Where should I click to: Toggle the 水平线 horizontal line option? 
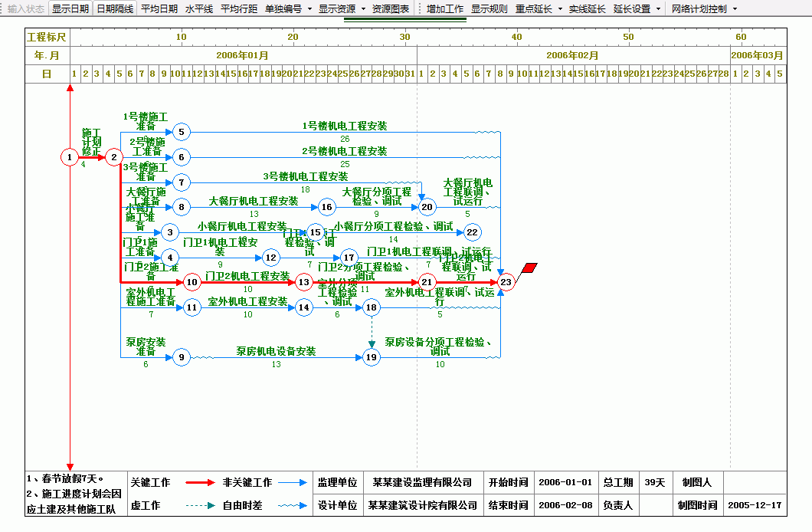click(x=199, y=9)
